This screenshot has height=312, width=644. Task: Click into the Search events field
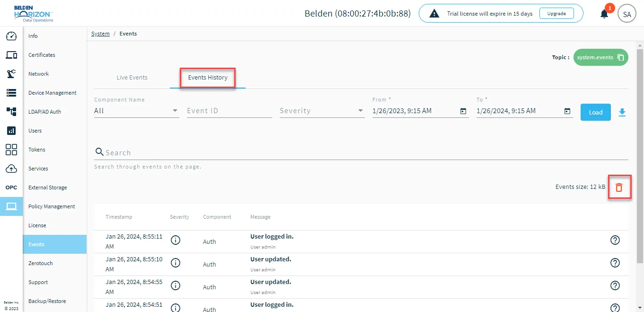[361, 152]
